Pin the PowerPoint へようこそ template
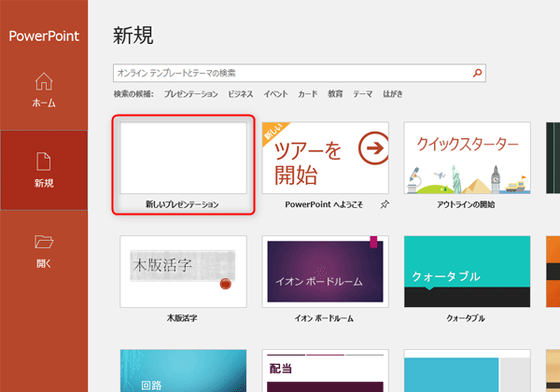Screen dimensions: 560x392 [x=385, y=204]
